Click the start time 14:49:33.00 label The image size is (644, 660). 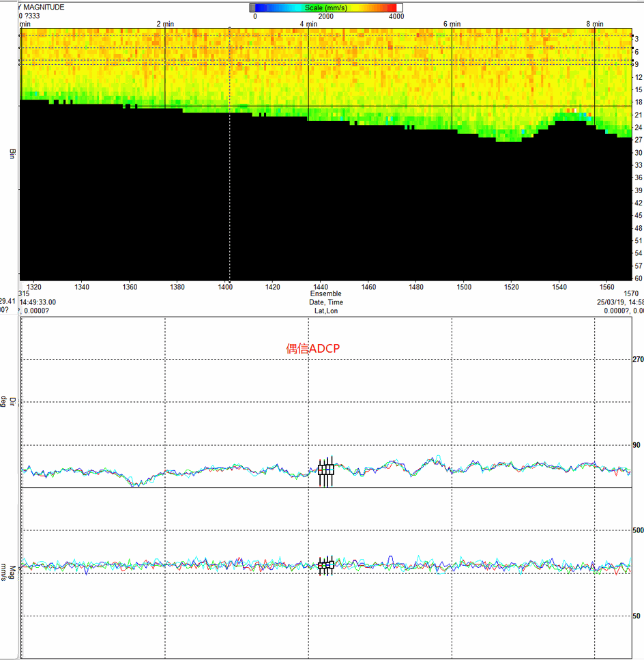pos(38,302)
